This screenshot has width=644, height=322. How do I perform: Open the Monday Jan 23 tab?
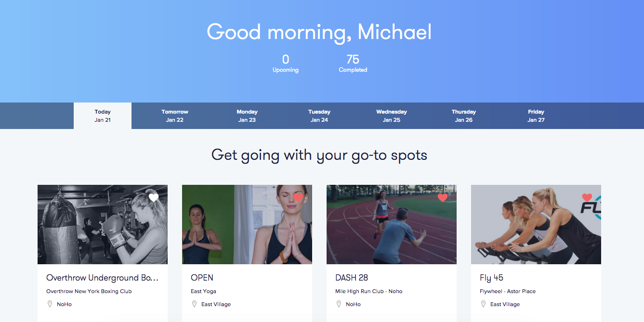coord(247,116)
